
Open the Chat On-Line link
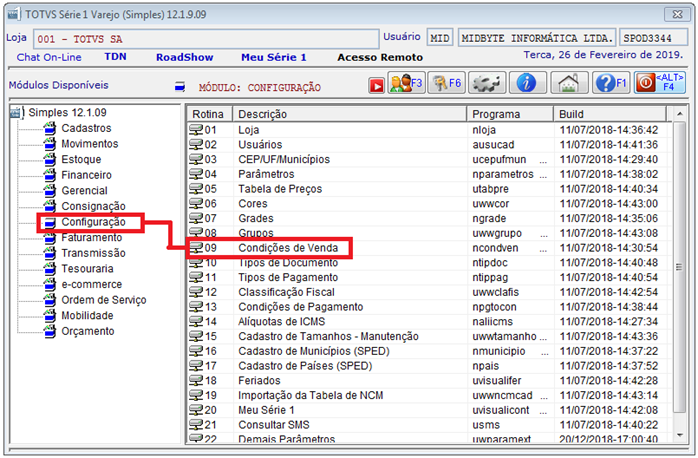[49, 57]
